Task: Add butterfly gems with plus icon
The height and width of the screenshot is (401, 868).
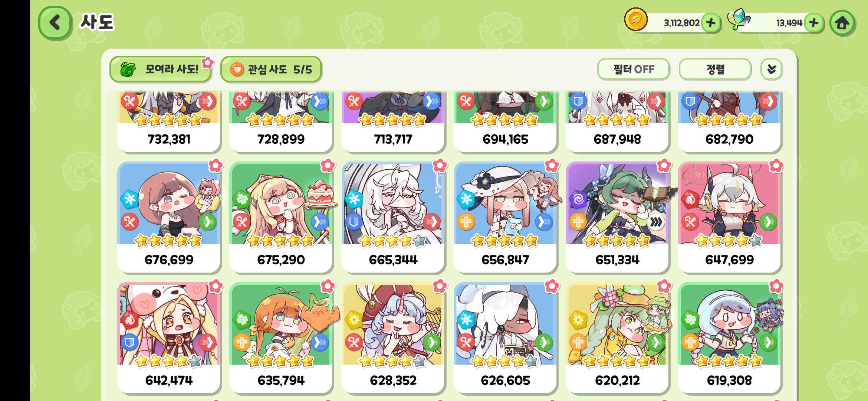Action: [x=814, y=23]
